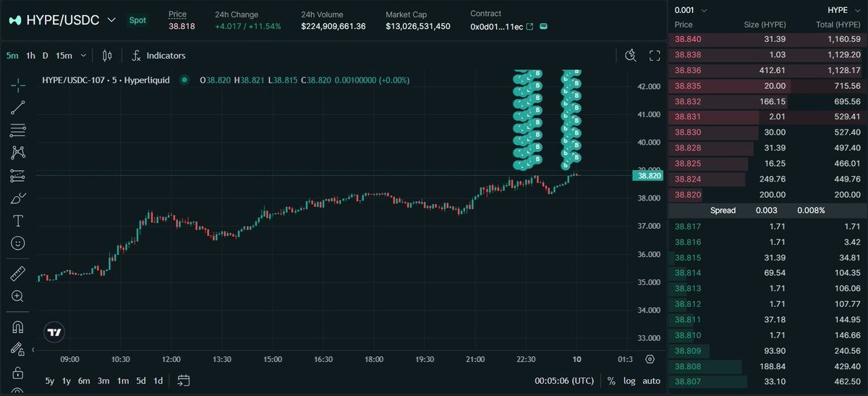
Task: Click best bid price 38.817
Action: click(x=688, y=227)
